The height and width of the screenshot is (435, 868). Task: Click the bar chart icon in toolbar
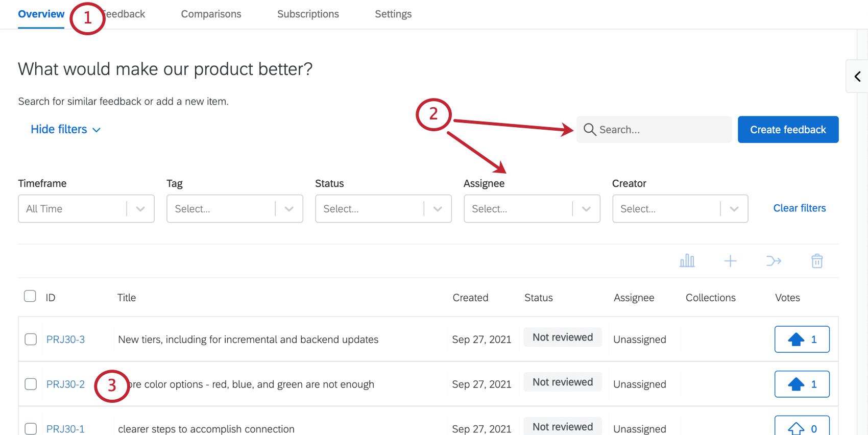click(x=687, y=261)
